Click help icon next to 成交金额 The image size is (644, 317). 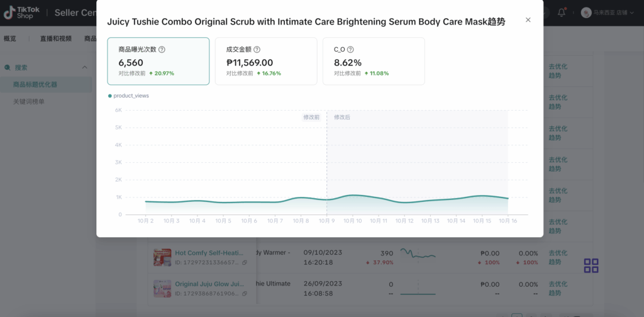click(257, 50)
